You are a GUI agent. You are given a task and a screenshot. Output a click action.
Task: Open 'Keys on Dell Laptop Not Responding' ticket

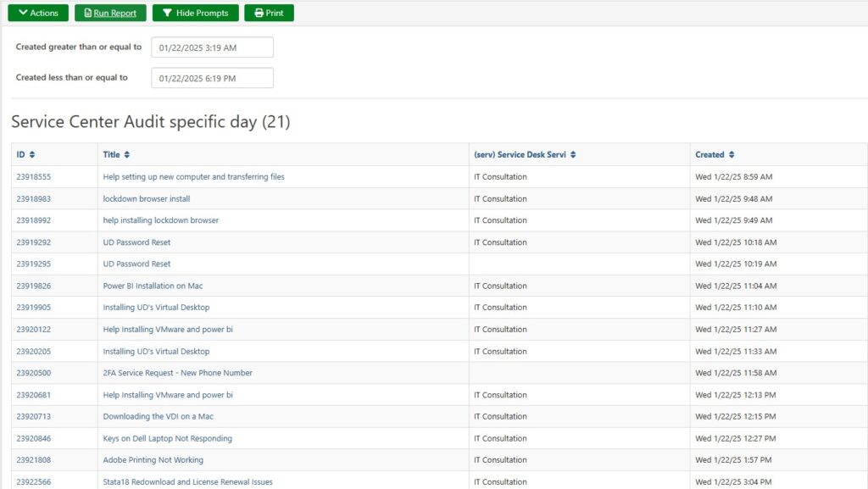pyautogui.click(x=167, y=439)
